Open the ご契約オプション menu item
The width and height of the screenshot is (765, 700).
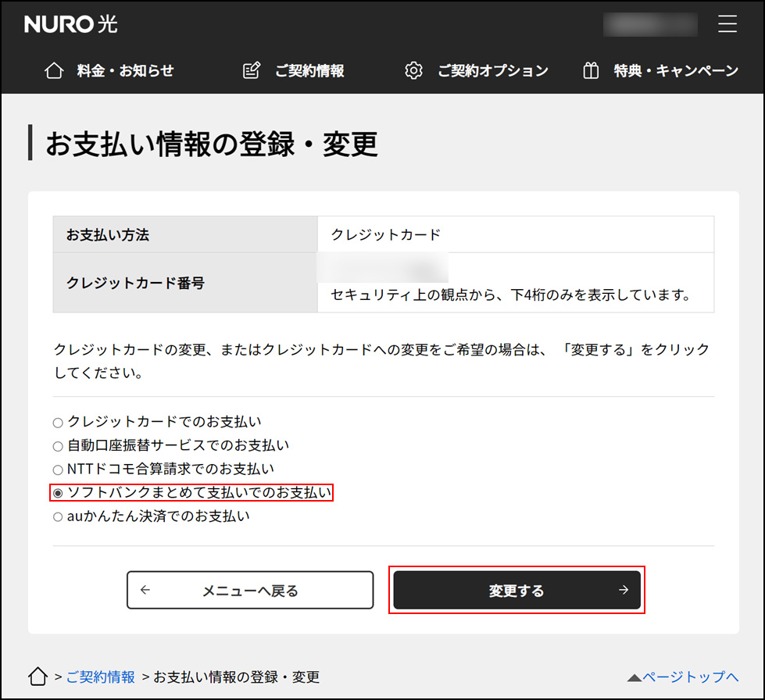[x=493, y=71]
